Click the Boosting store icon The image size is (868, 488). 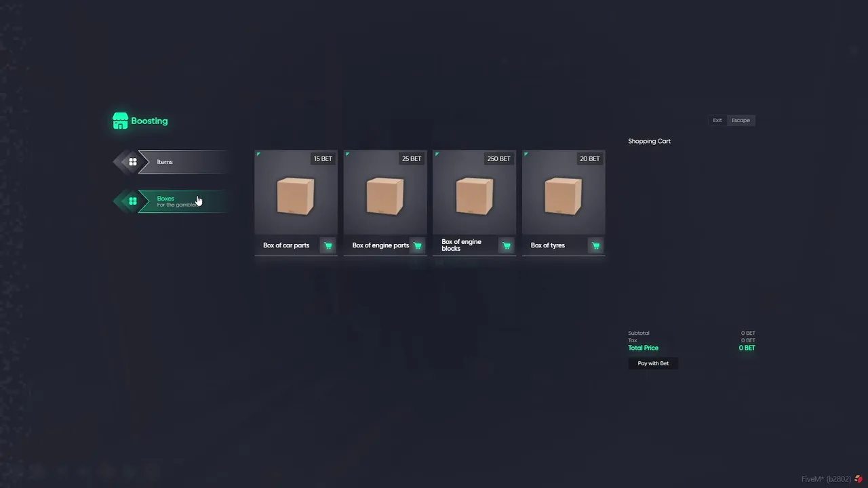(120, 121)
